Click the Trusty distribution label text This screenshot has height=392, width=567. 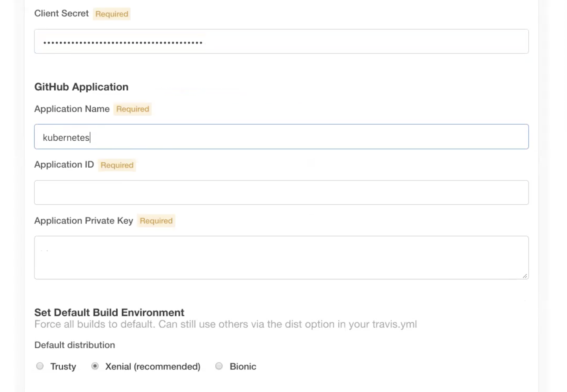coord(63,367)
